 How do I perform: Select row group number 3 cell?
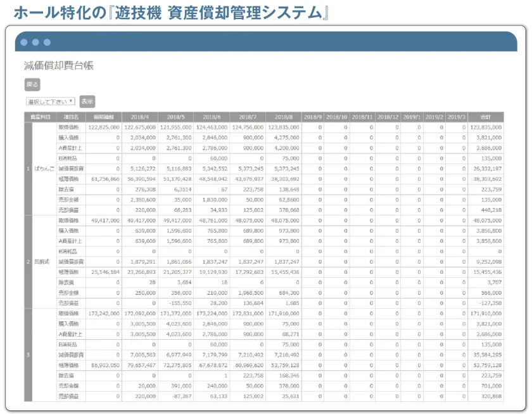click(x=28, y=355)
